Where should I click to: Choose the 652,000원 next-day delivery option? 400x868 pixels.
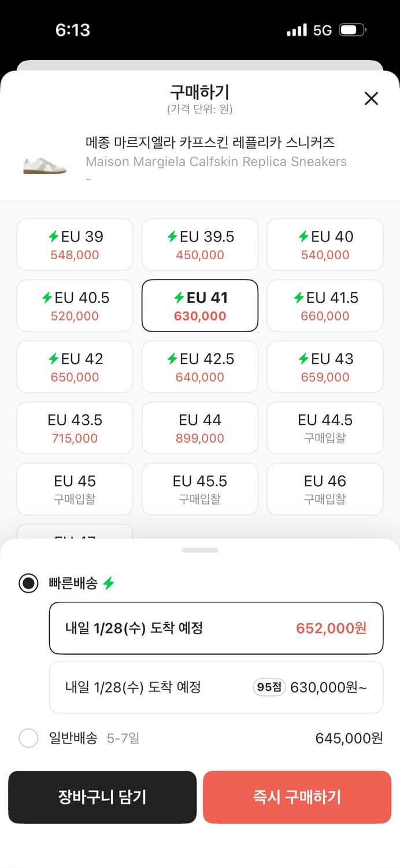(x=216, y=628)
